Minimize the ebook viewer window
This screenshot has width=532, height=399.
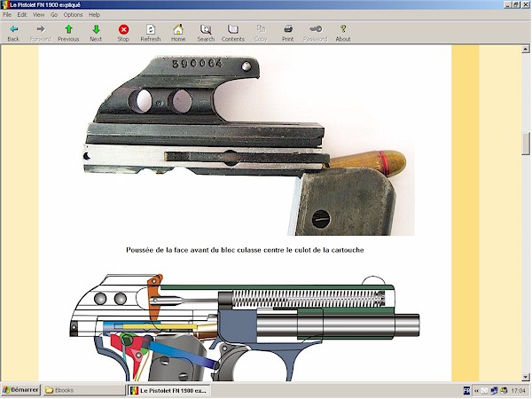coord(508,4)
